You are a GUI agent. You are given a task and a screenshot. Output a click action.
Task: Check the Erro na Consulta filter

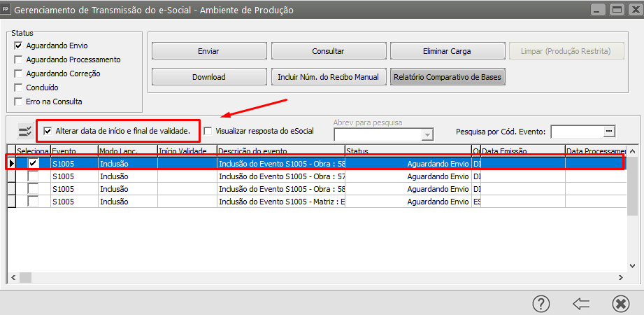coord(18,101)
